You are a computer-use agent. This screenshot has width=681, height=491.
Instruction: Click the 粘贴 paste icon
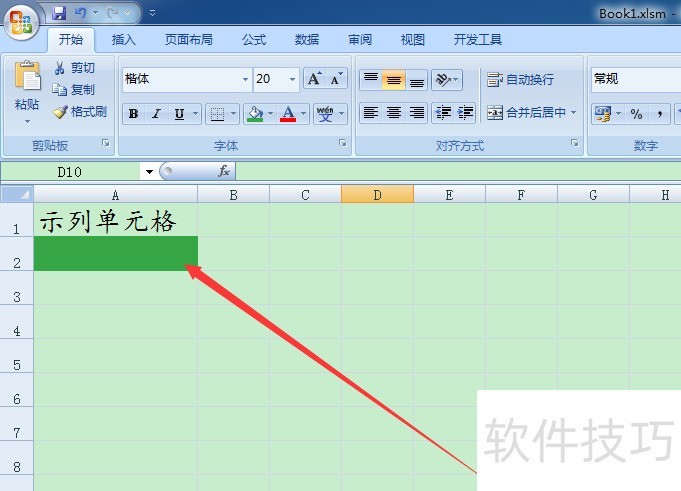click(27, 76)
